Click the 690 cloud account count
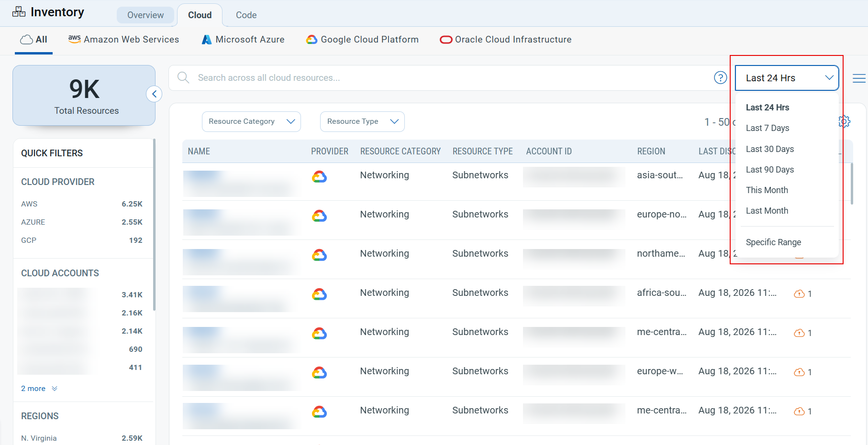The image size is (868, 445). 136,349
